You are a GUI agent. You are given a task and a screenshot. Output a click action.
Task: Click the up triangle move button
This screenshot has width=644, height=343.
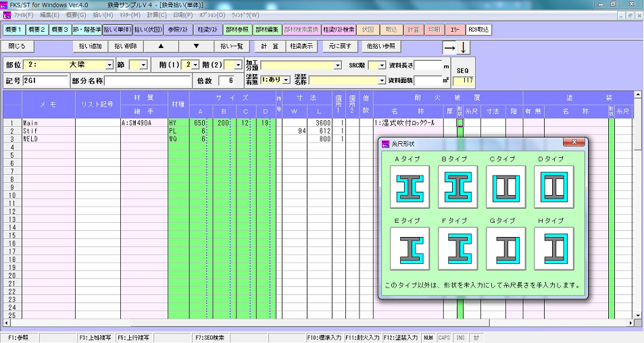click(161, 47)
